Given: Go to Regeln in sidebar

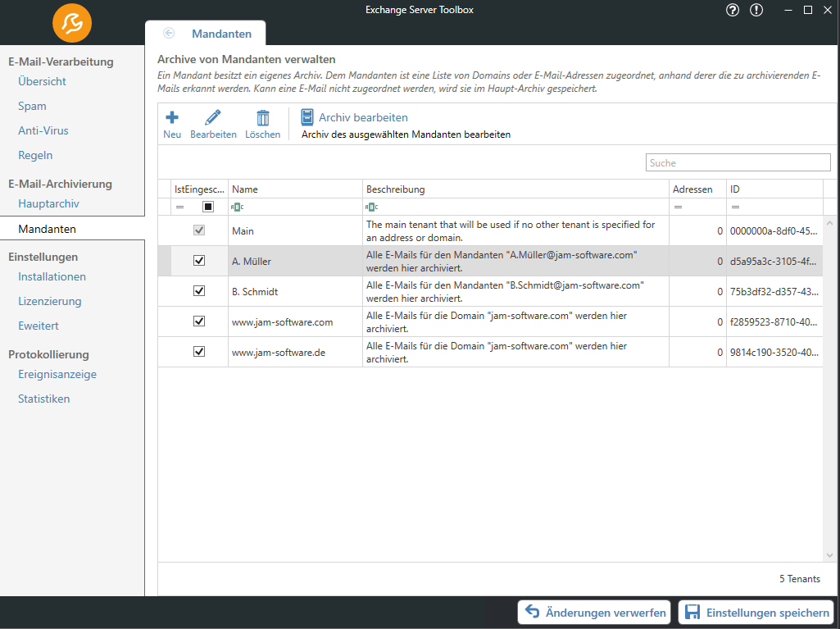Looking at the screenshot, I should click(x=35, y=155).
